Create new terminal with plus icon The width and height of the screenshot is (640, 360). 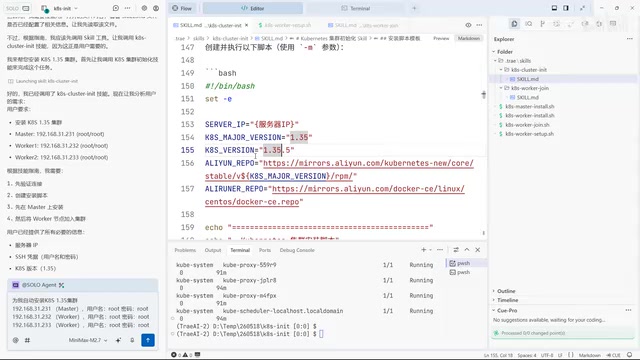(424, 250)
